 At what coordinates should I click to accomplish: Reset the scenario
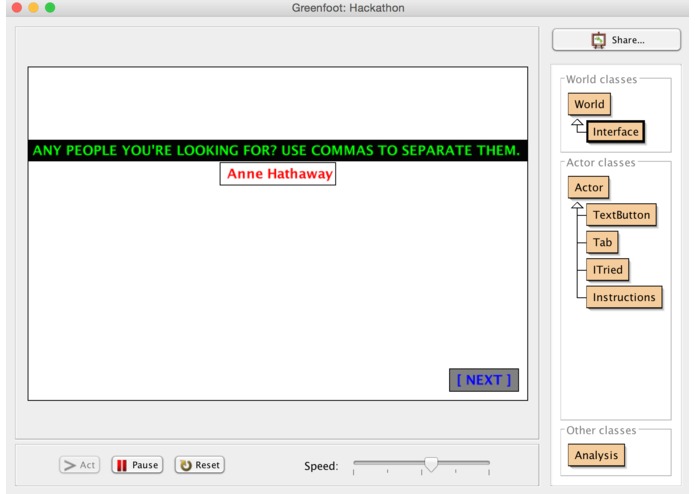point(200,465)
